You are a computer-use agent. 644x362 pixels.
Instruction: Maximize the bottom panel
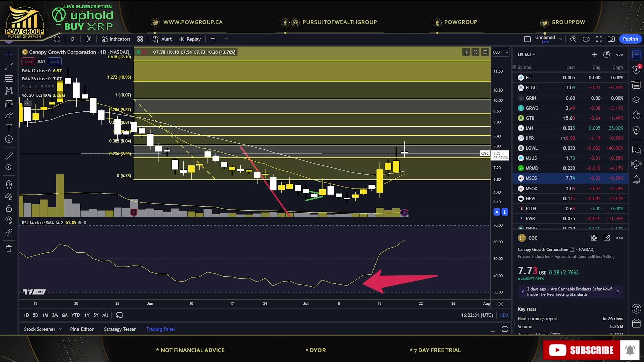pyautogui.click(x=505, y=329)
